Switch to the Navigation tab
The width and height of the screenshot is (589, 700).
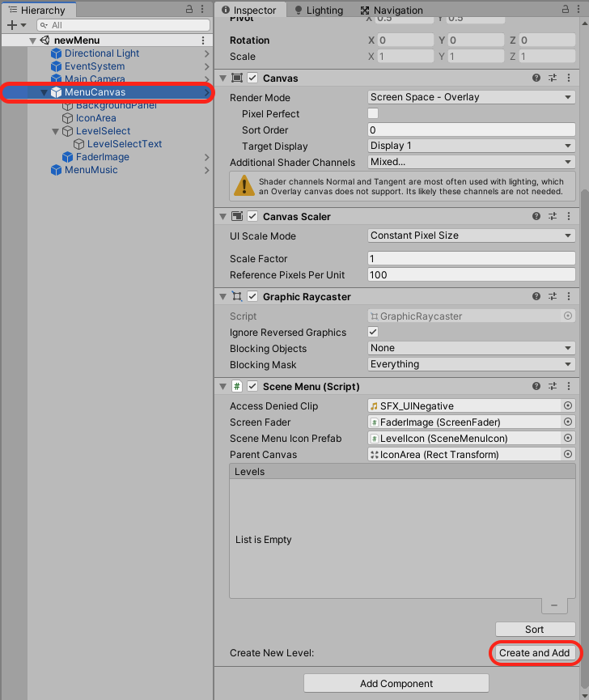point(392,11)
